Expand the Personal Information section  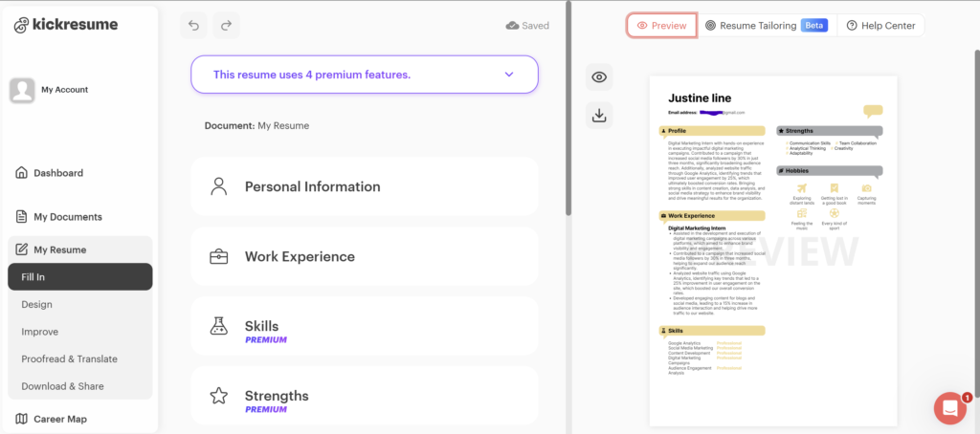(365, 186)
